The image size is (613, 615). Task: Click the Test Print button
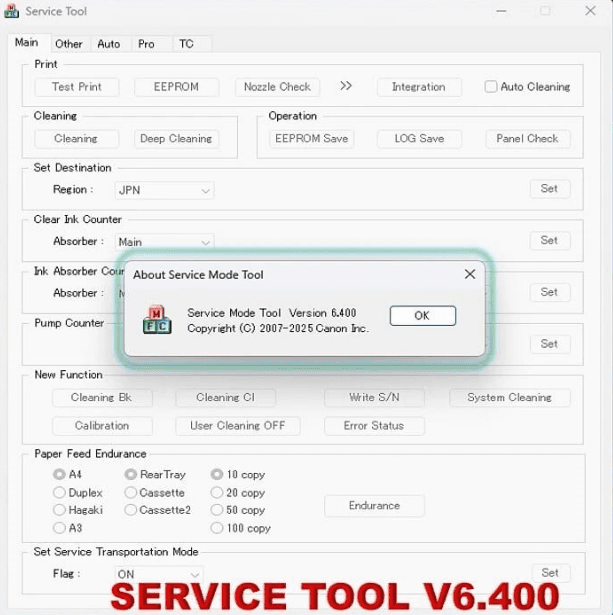click(x=77, y=87)
